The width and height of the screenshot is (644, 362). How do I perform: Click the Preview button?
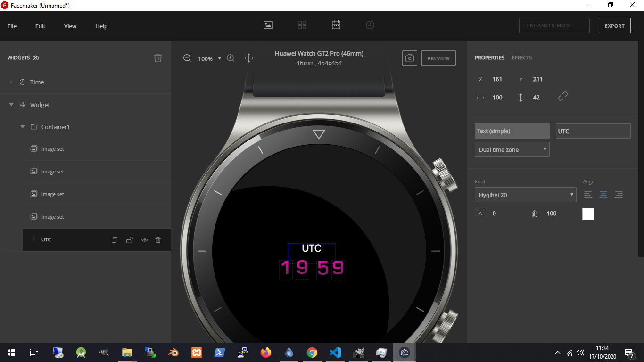pos(438,58)
